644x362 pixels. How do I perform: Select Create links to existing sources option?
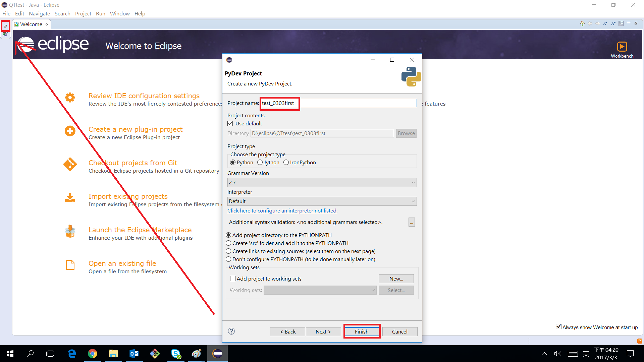229,251
